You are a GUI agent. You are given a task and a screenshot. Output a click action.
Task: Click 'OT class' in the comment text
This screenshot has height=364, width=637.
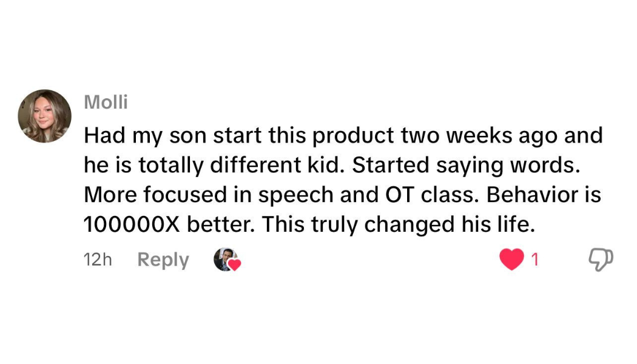430,195
